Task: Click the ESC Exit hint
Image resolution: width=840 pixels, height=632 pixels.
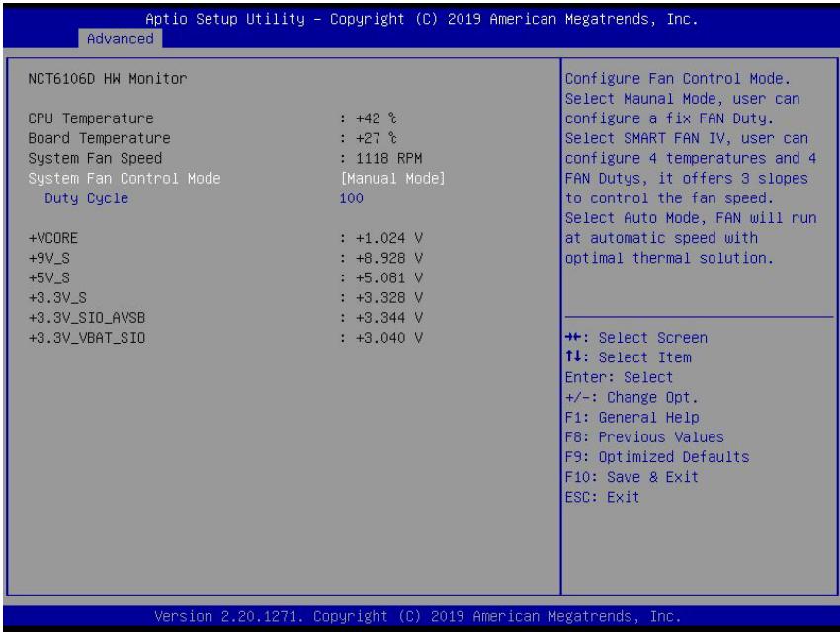Action: coord(603,497)
